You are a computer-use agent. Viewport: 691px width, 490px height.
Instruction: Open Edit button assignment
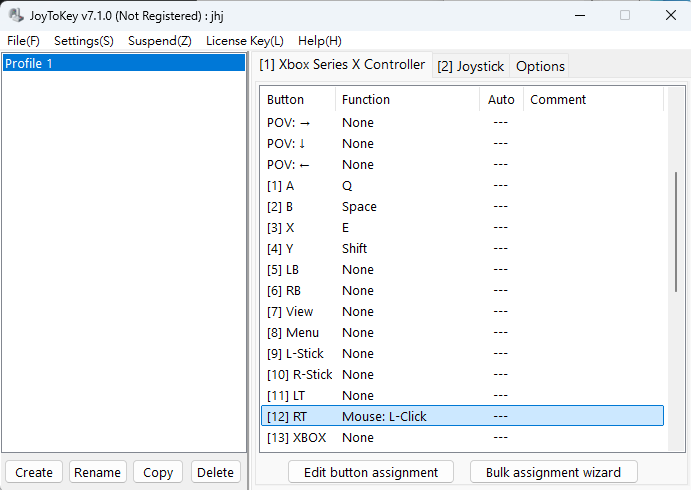pos(371,472)
